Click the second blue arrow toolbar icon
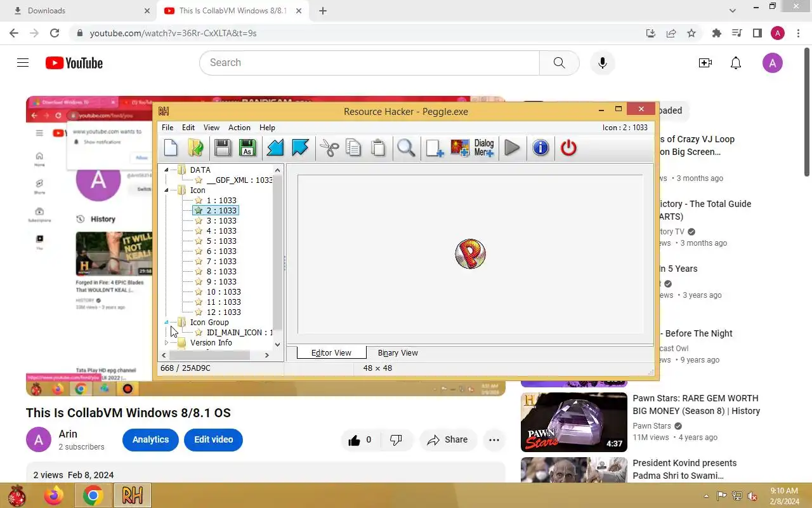The image size is (812, 508). pyautogui.click(x=300, y=148)
